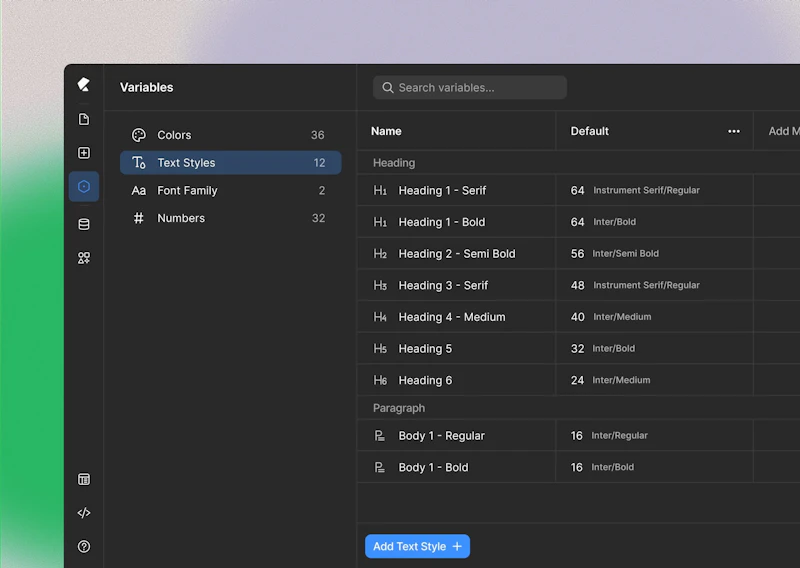Click the Paragraph group label
The image size is (800, 568).
pos(399,408)
